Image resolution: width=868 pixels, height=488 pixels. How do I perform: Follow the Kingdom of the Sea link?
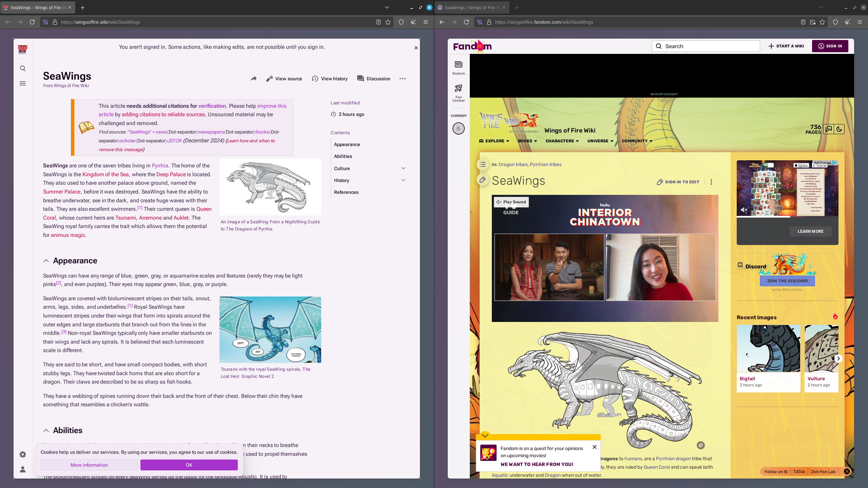tap(105, 175)
